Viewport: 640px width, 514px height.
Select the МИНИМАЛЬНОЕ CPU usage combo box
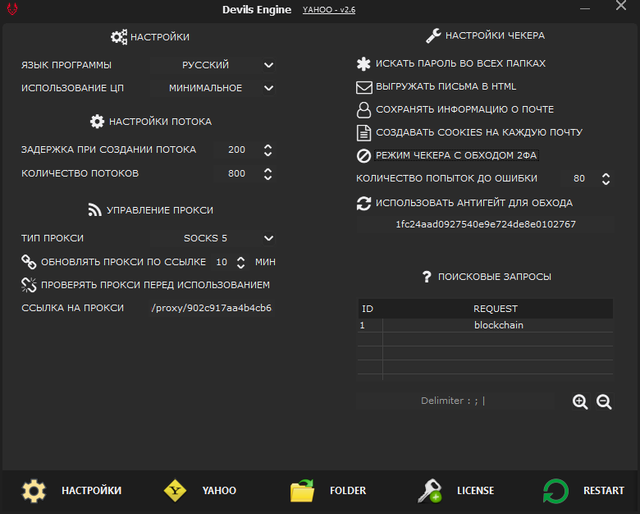coord(212,88)
